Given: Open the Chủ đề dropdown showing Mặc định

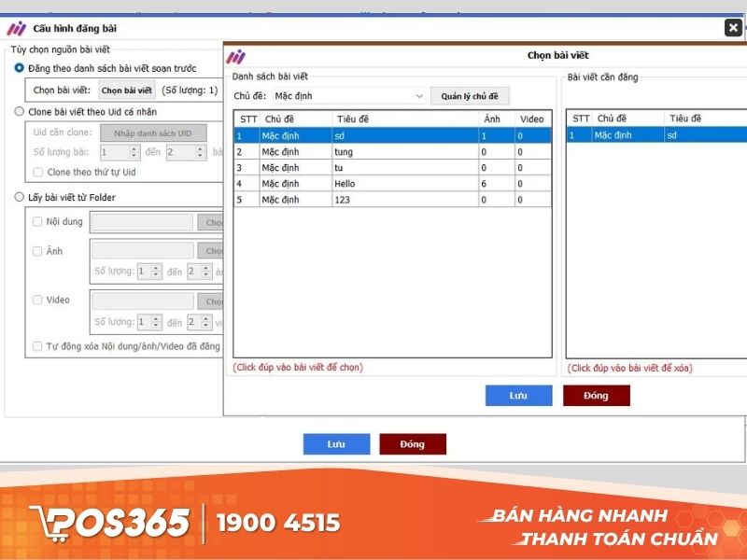Looking at the screenshot, I should pos(348,96).
